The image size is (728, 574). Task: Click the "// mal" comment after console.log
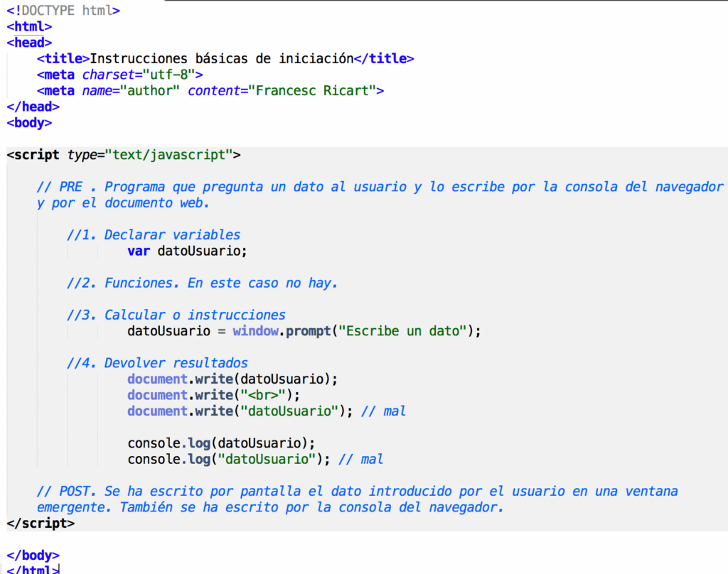click(361, 459)
